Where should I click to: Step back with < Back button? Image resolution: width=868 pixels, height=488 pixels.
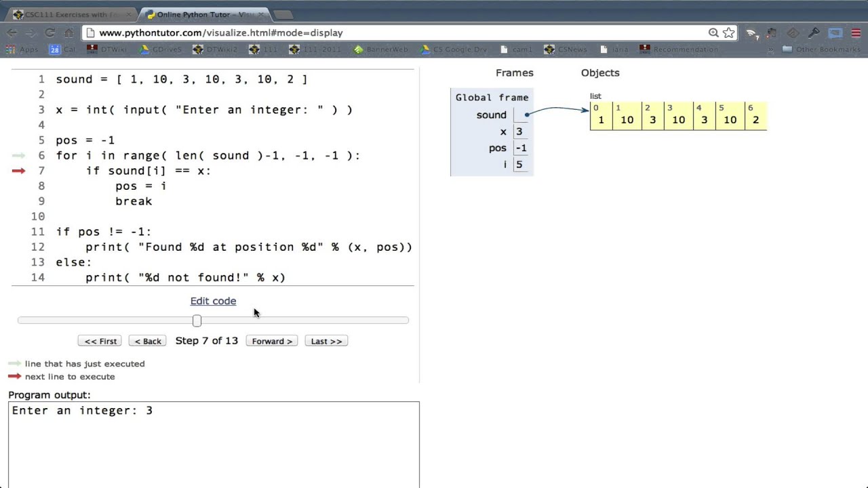tap(148, 341)
